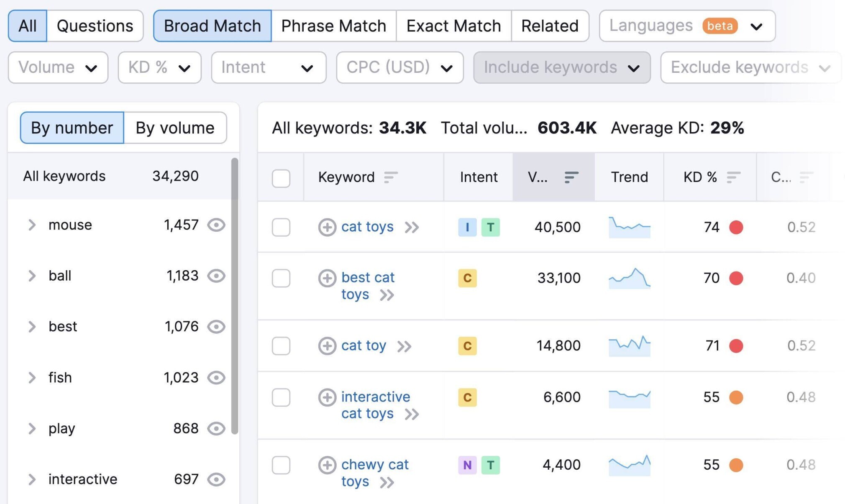Switch to Phrase Match tab
This screenshot has width=845, height=504.
coord(333,26)
